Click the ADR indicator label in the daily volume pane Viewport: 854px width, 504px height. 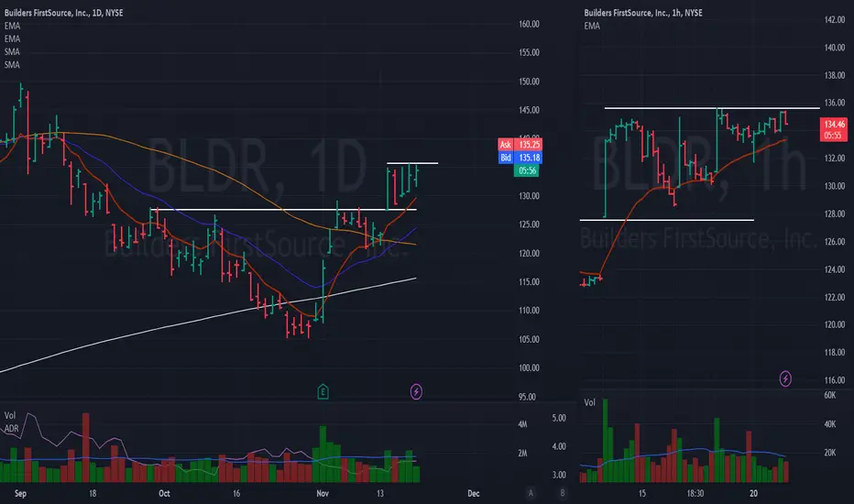tap(11, 428)
